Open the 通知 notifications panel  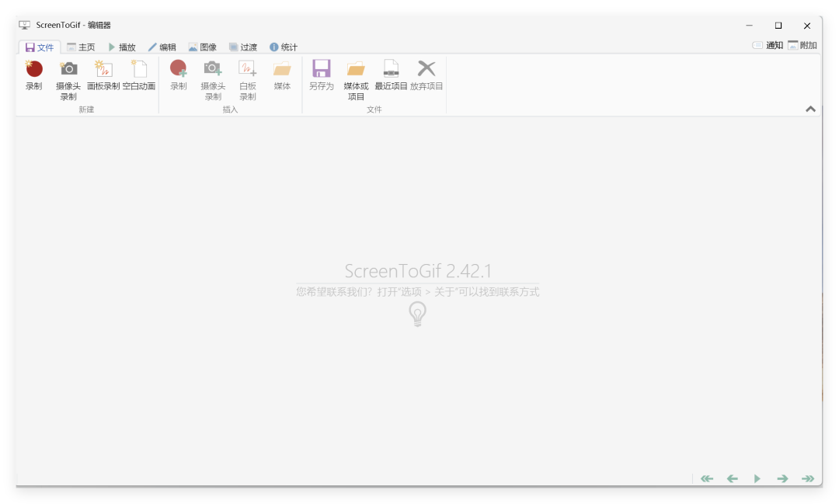(768, 46)
